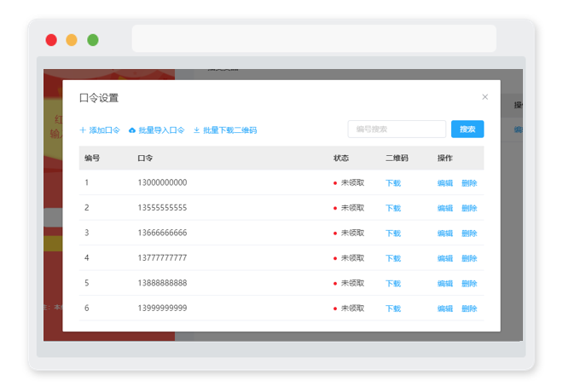Click the 口令 column header
This screenshot has height=392, width=563.
(145, 159)
